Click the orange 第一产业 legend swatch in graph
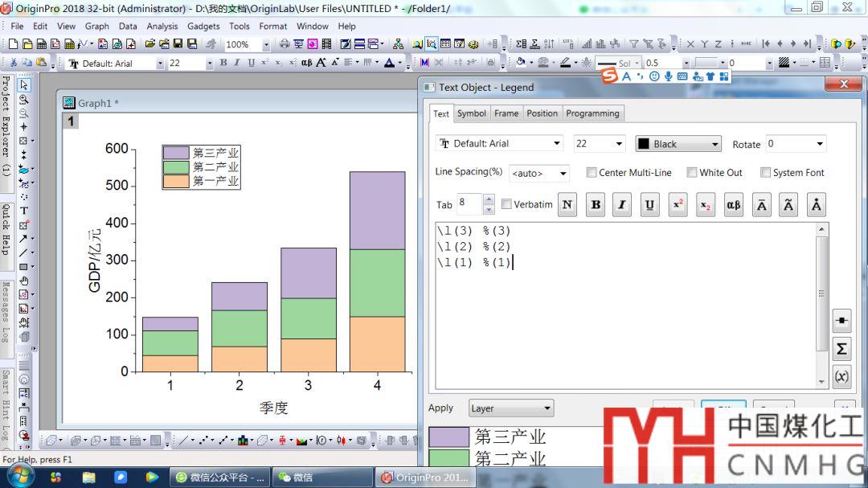The height and width of the screenshot is (488, 868). pyautogui.click(x=176, y=181)
